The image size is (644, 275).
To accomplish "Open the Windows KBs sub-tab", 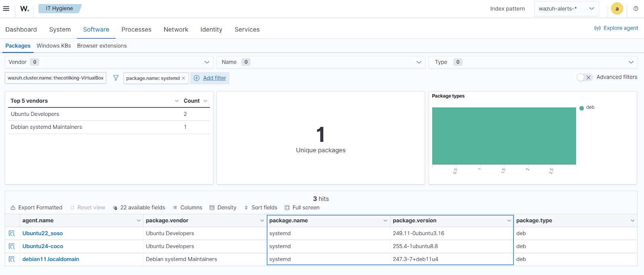I will pos(54,46).
